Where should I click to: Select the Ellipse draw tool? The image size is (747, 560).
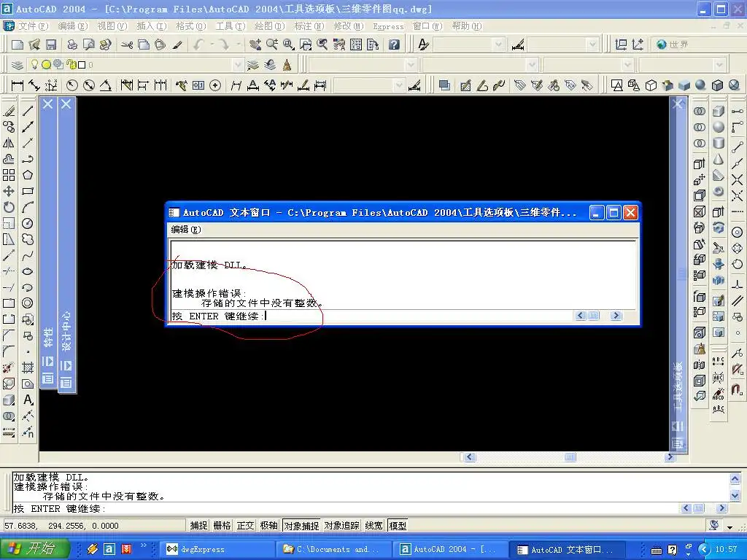point(28,271)
